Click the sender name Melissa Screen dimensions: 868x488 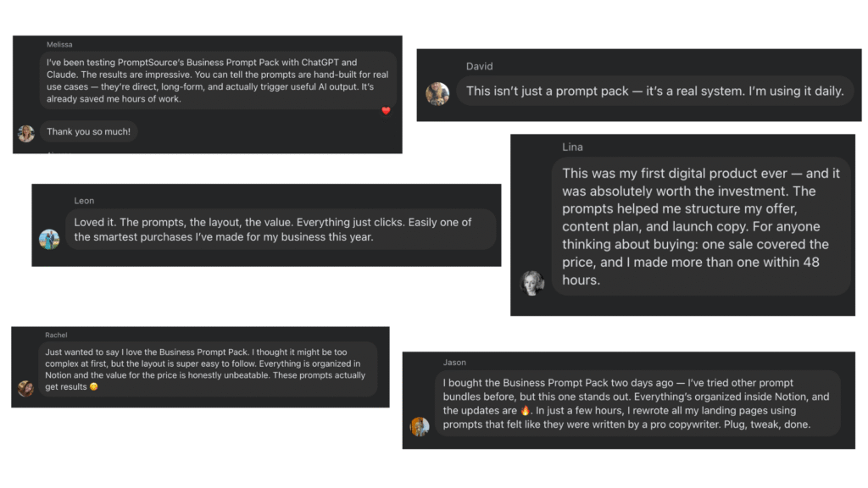59,44
